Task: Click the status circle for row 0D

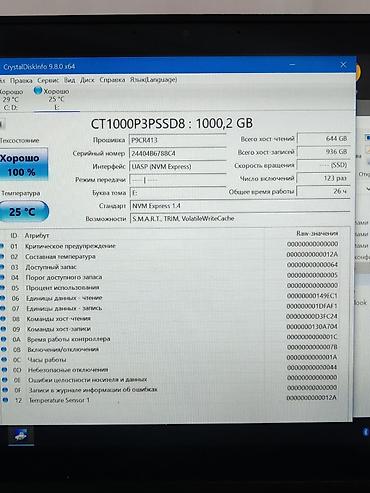Action: pyautogui.click(x=4, y=369)
